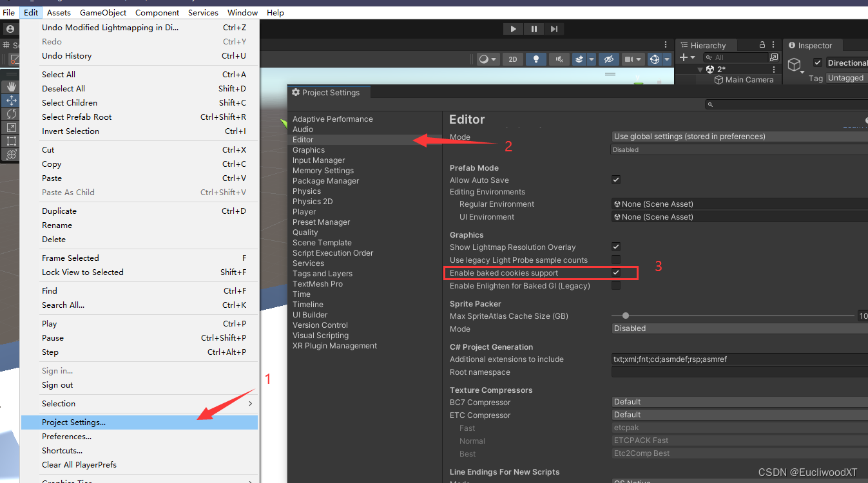Image resolution: width=868 pixels, height=483 pixels.
Task: Open the Tag Untagged dropdown
Action: click(x=847, y=78)
